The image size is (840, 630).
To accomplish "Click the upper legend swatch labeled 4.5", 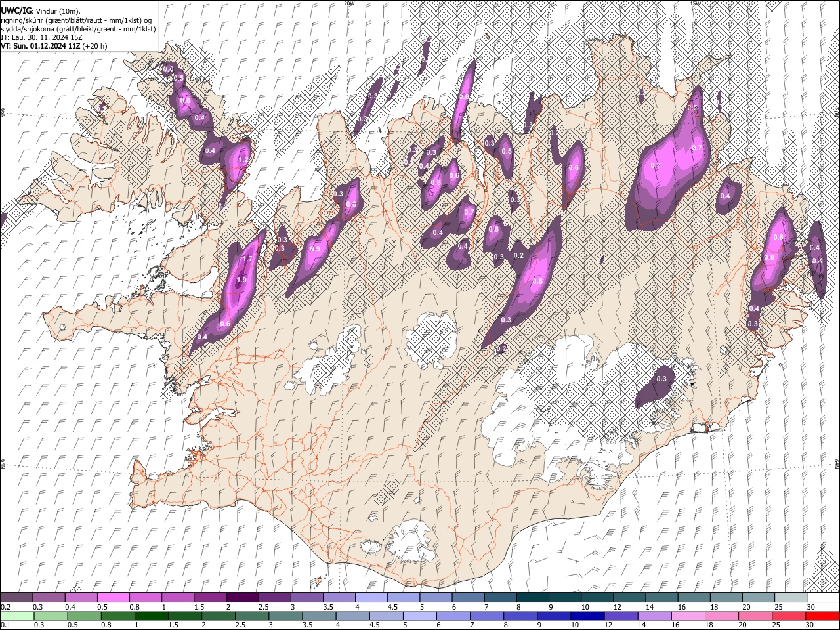I will (x=403, y=598).
